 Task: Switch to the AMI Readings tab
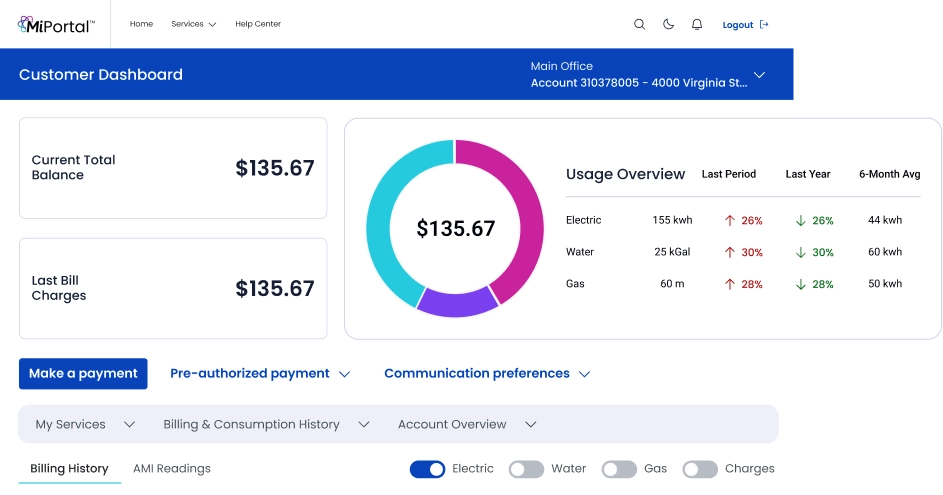click(x=172, y=468)
